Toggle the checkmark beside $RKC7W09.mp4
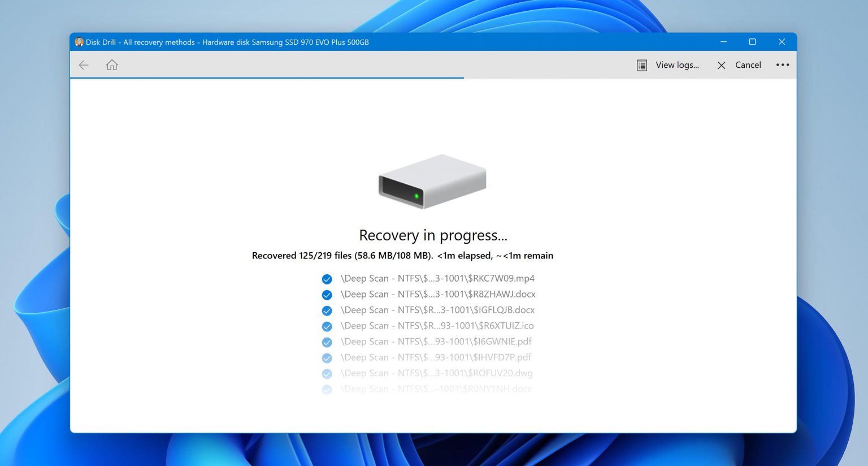The height and width of the screenshot is (466, 868). (x=327, y=279)
